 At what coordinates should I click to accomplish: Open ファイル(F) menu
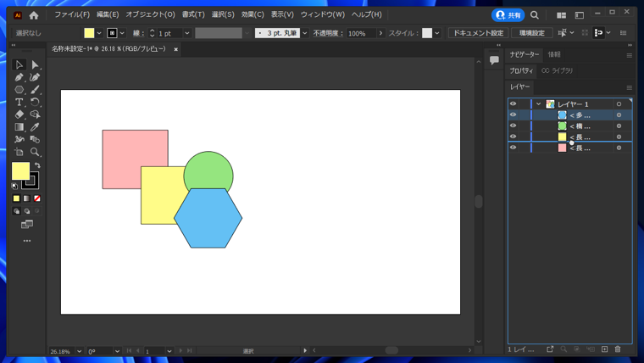72,14
